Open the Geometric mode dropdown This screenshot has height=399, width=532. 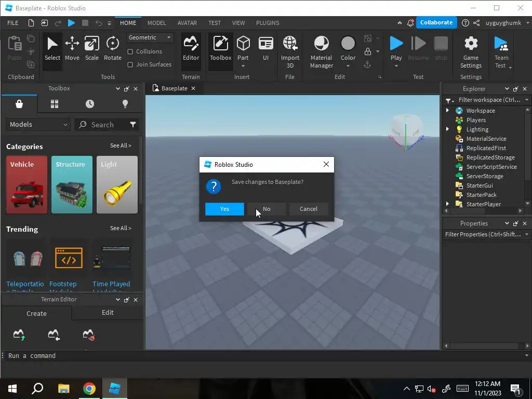(x=150, y=37)
